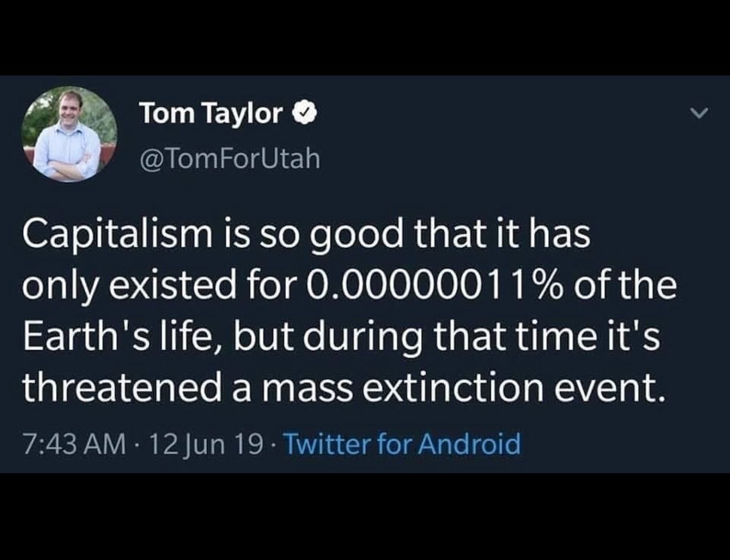The width and height of the screenshot is (730, 560).
Task: Open the @TomForUtah handle link
Action: [x=229, y=159]
